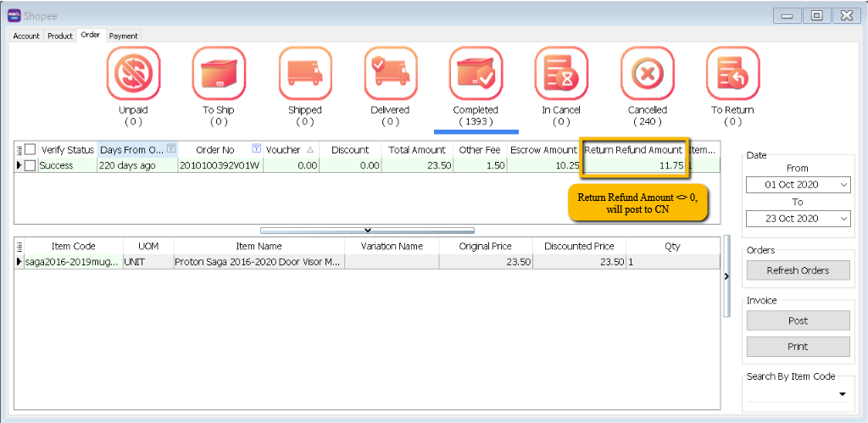Open Completed orders icon
The height and width of the screenshot is (423, 868).
pyautogui.click(x=476, y=74)
